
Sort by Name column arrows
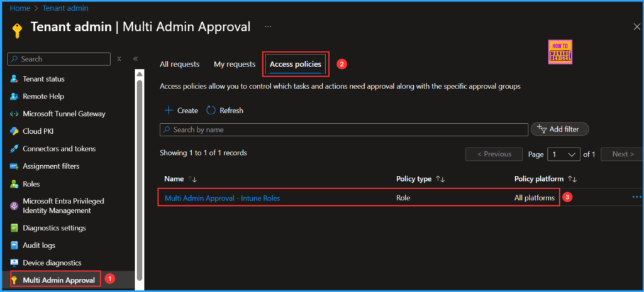pos(192,179)
